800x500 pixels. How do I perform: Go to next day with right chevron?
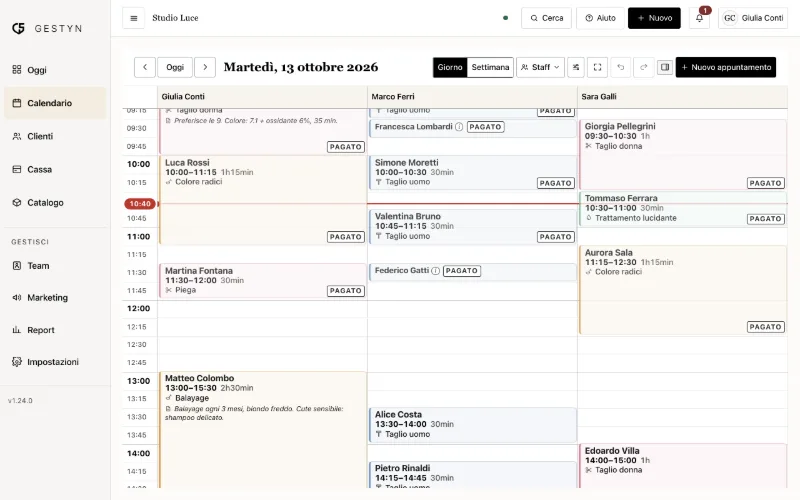click(x=205, y=67)
